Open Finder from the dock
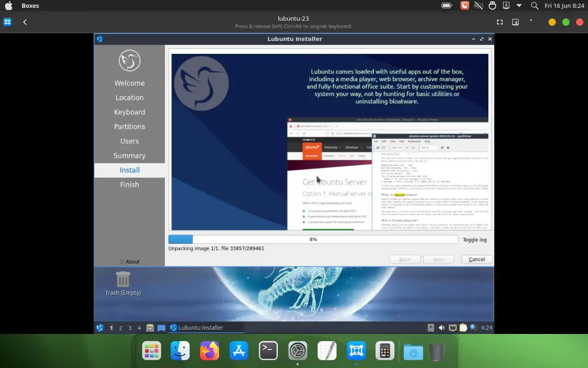This screenshot has width=588, height=368. coord(180,351)
